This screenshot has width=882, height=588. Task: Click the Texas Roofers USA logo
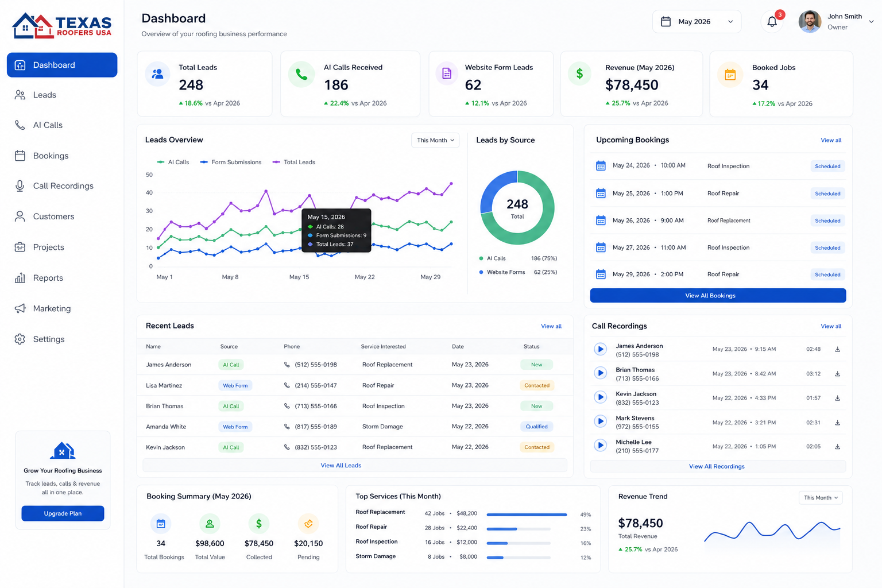point(62,25)
